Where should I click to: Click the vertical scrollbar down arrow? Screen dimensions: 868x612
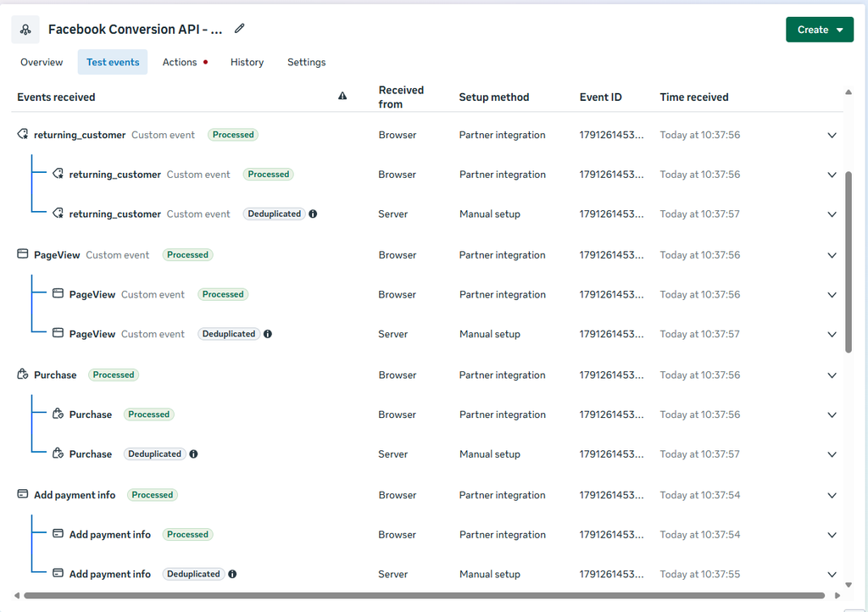pyautogui.click(x=848, y=584)
